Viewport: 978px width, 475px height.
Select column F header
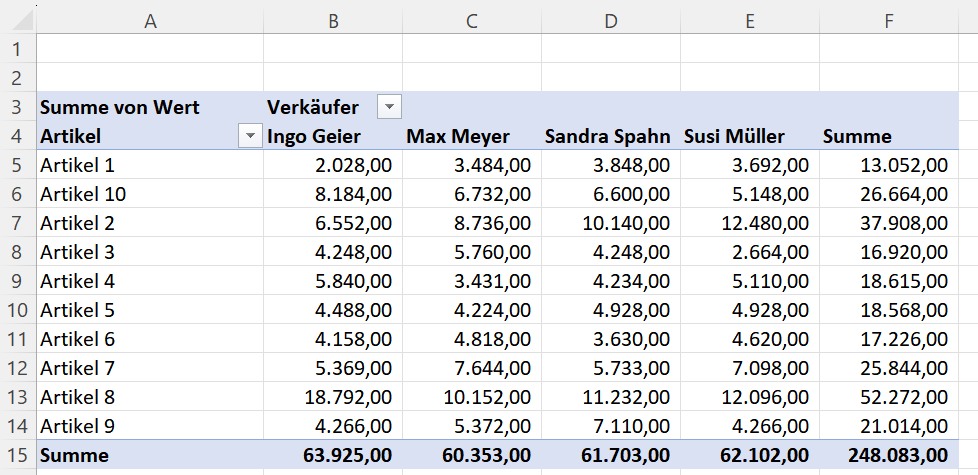[x=884, y=20]
